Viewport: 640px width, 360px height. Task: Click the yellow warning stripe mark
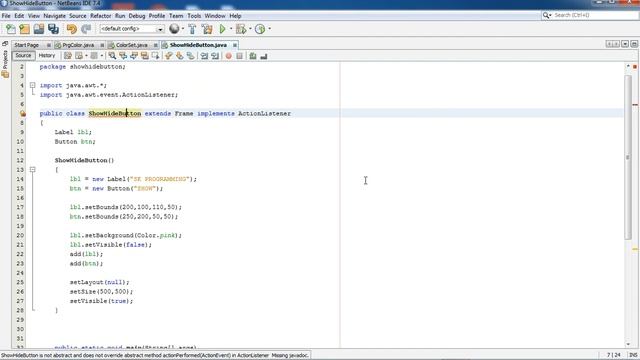coord(635,249)
